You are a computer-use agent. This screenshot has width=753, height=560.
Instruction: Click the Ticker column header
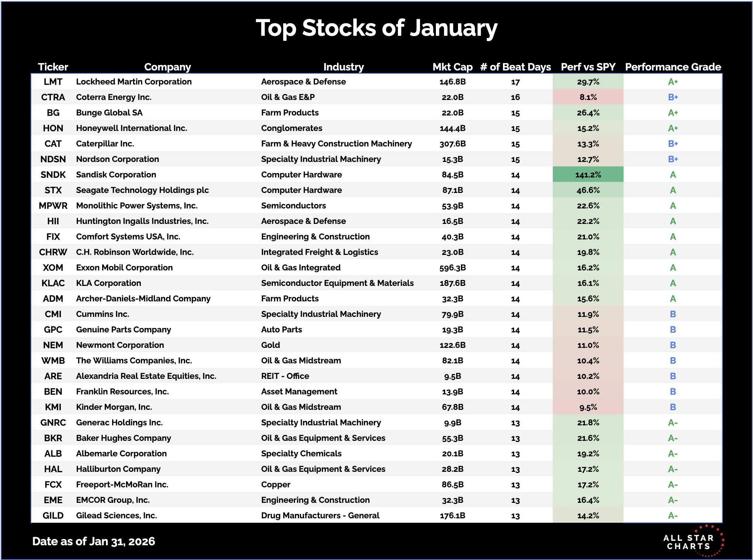[53, 67]
